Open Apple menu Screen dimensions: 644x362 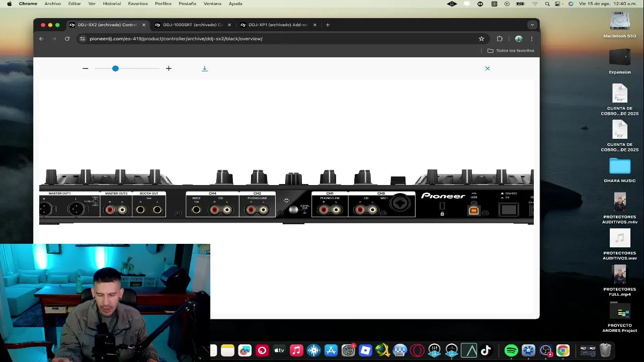(9, 4)
